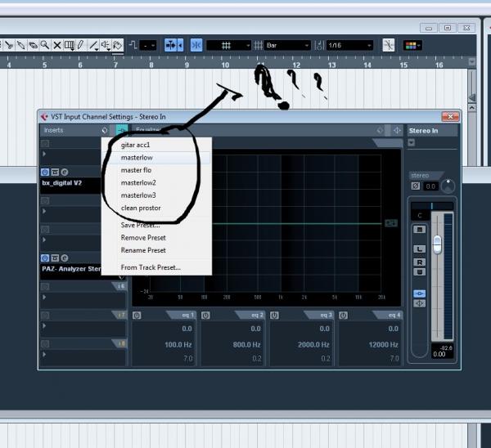Click the edit 'e' button for bx_digital V2
The width and height of the screenshot is (491, 448).
click(64, 173)
